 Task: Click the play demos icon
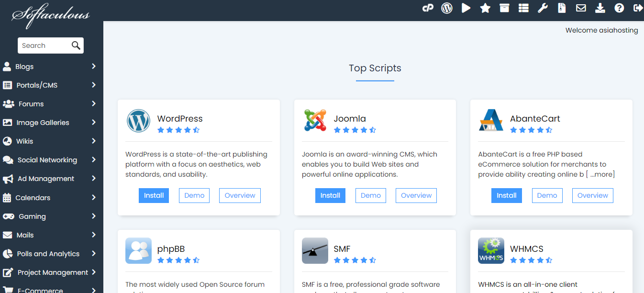466,8
